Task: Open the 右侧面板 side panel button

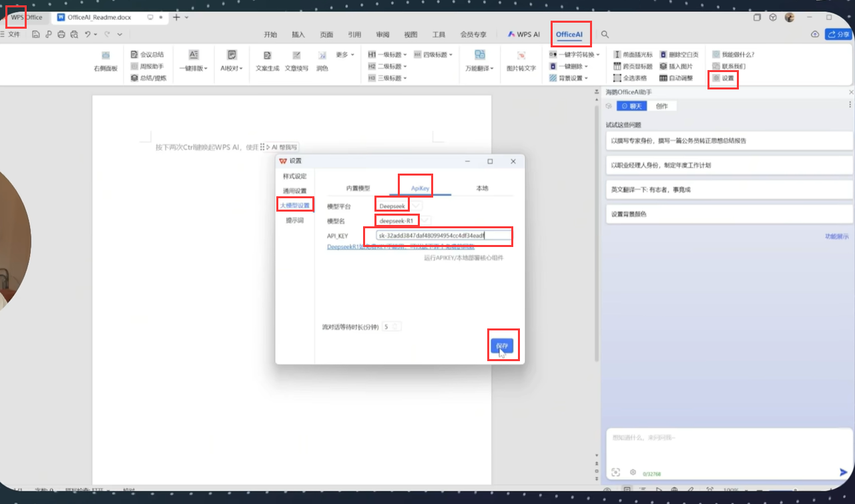Action: pyautogui.click(x=105, y=61)
